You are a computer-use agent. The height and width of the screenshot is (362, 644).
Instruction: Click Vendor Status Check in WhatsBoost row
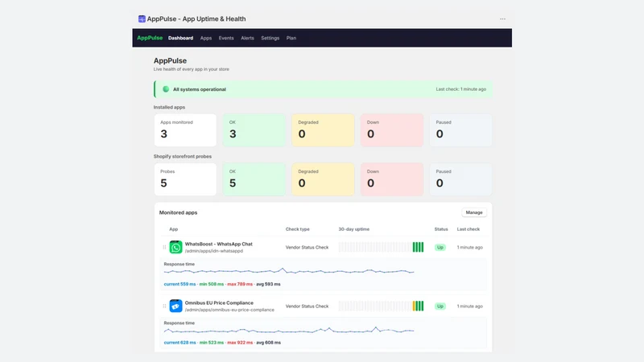click(307, 248)
